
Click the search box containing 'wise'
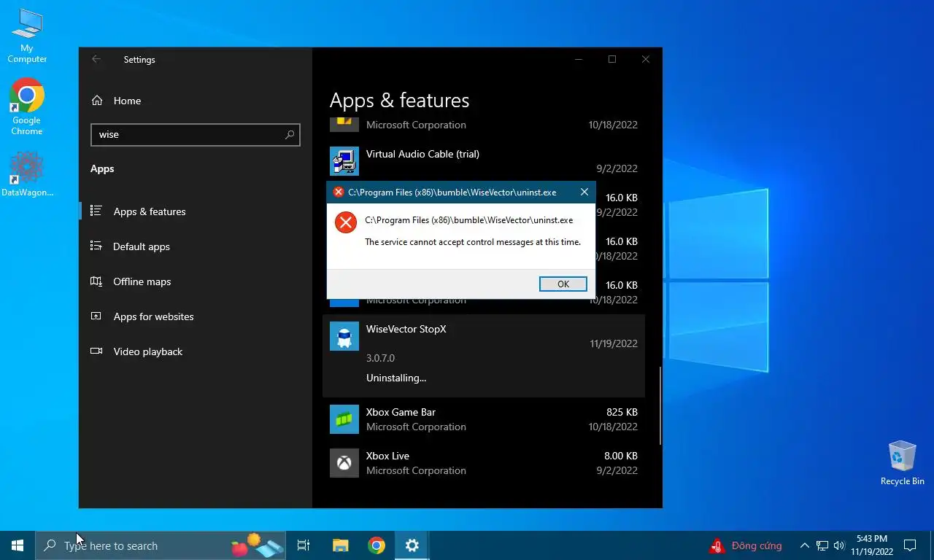[x=195, y=134]
